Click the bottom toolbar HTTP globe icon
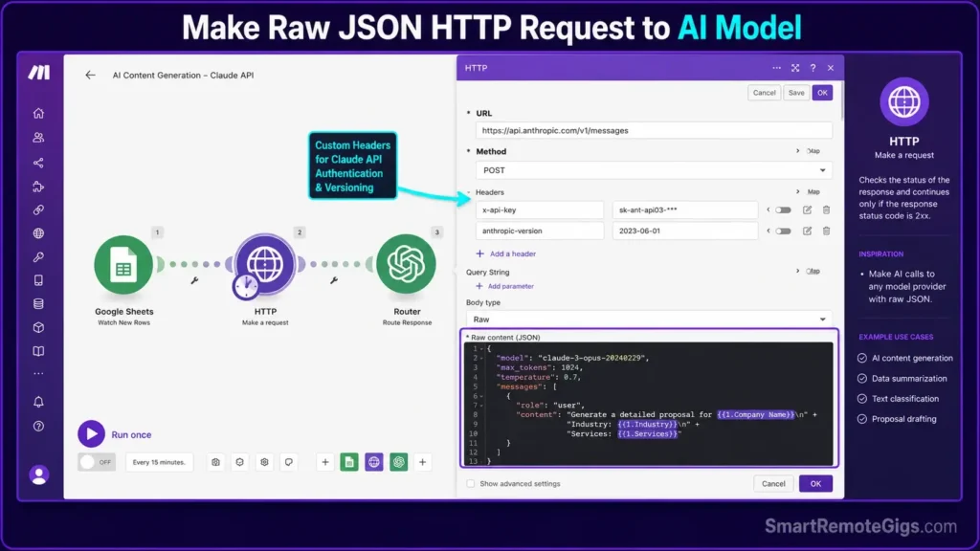The height and width of the screenshot is (551, 980). pos(374,462)
